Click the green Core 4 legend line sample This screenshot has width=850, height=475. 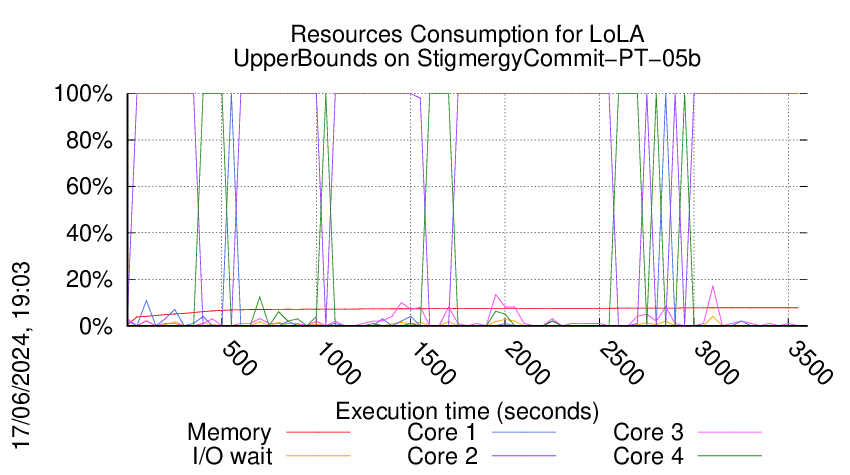pyautogui.click(x=730, y=456)
